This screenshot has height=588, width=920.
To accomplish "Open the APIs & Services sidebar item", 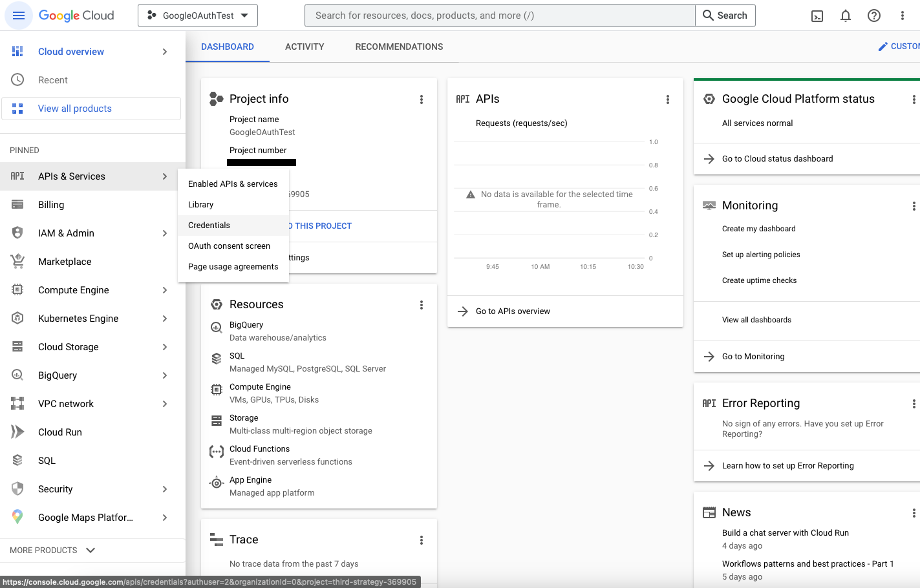I will pos(92,176).
